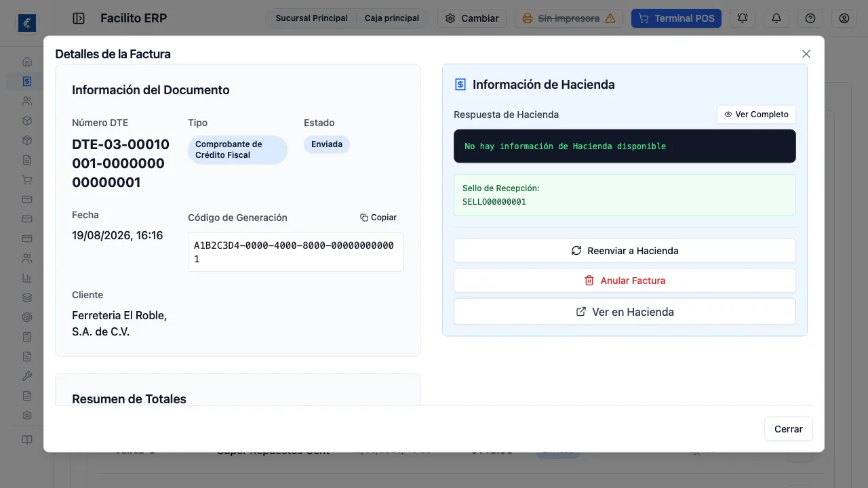This screenshot has width=868, height=488.
Task: Open the bar chart reports icon in the sidebar
Action: click(27, 278)
